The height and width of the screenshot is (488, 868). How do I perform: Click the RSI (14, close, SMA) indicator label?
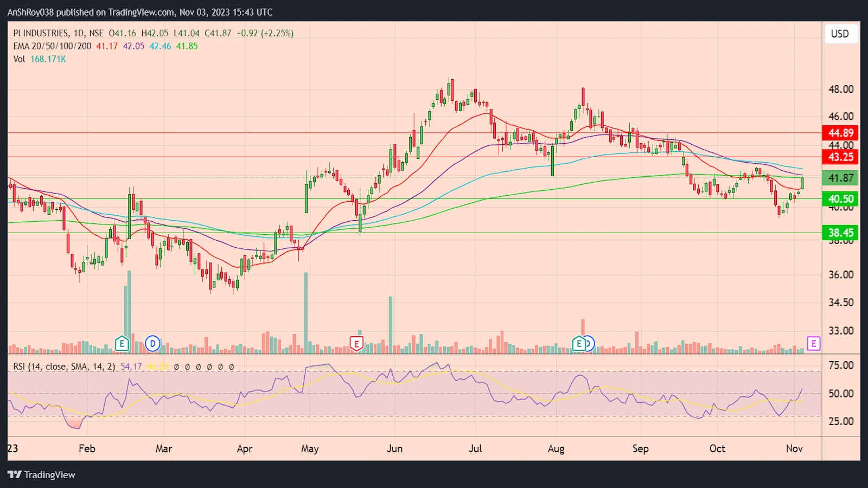[60, 367]
